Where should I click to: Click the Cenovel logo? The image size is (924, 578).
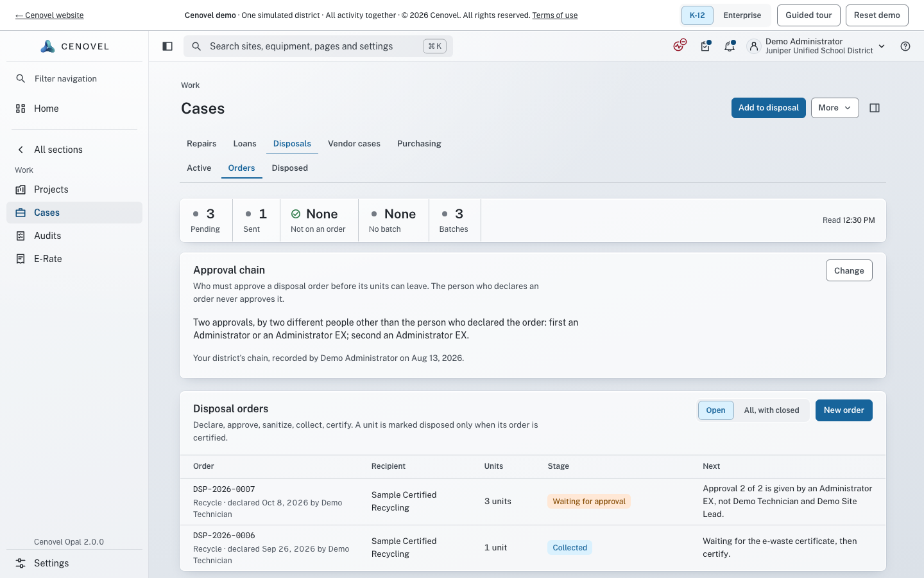pyautogui.click(x=74, y=46)
